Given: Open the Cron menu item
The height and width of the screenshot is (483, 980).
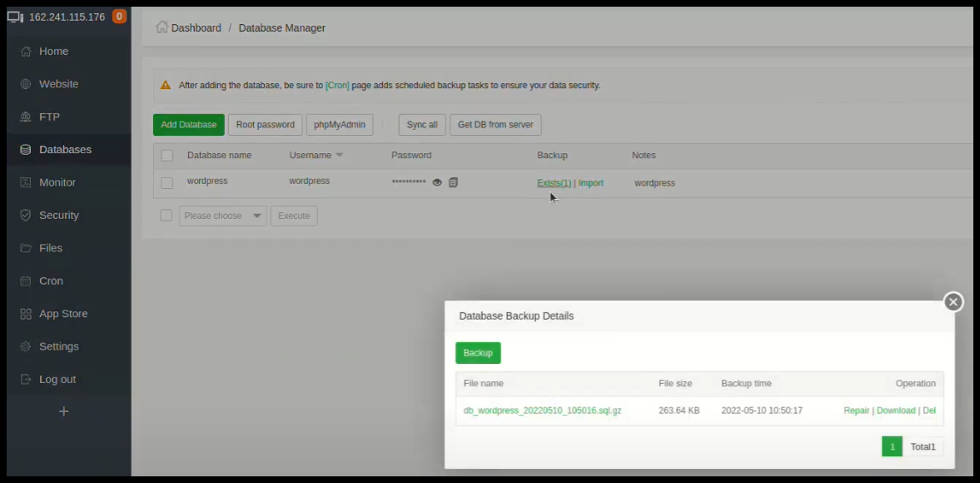Looking at the screenshot, I should pos(51,281).
